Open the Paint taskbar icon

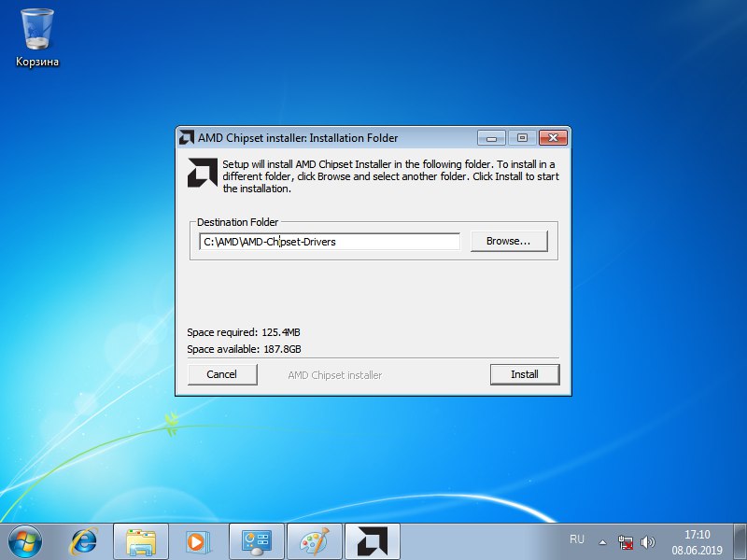coord(315,542)
